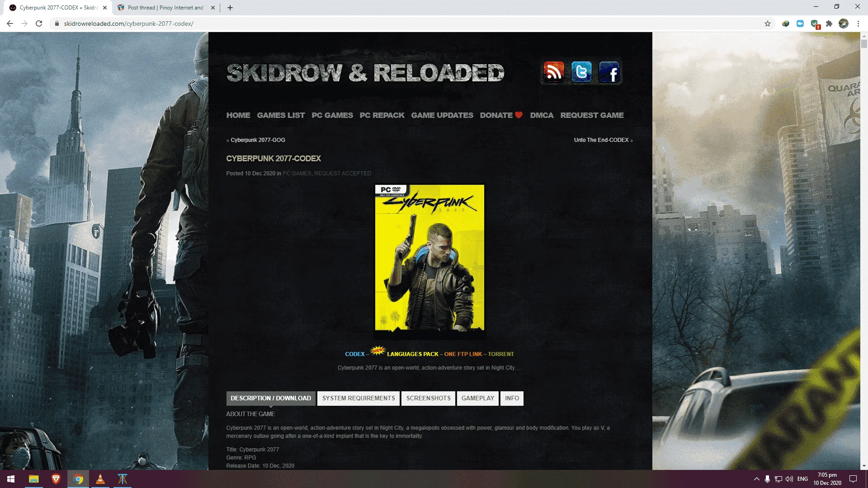The height and width of the screenshot is (488, 868).
Task: Open the PC Games menu item
Action: 332,115
